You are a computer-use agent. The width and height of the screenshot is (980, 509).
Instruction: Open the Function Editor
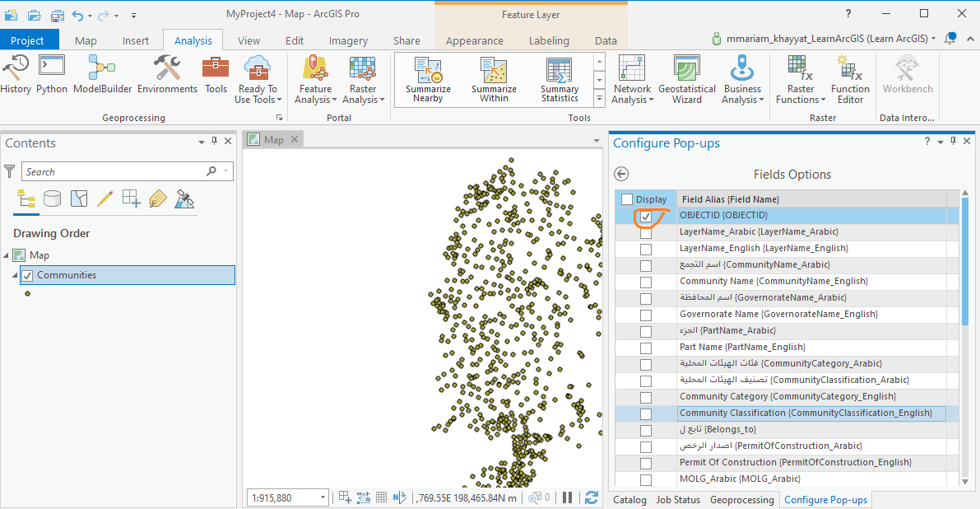click(850, 79)
